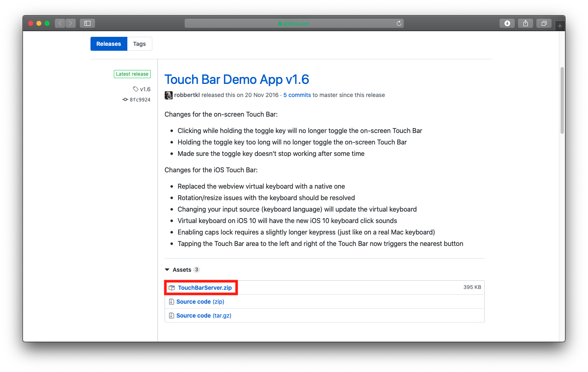588x372 pixels.
Task: Click the "Clicking while holding the toggle key" bullet
Action: point(300,131)
